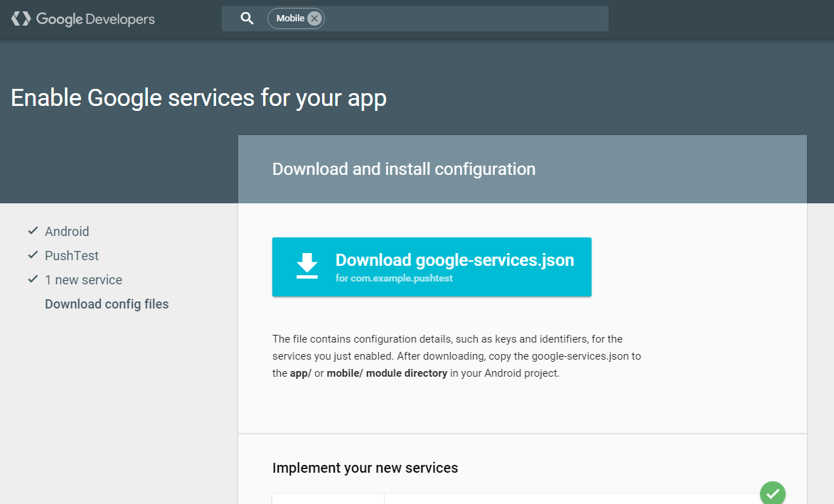Viewport: 834px width, 504px height.
Task: Click the green checkmark circle icon
Action: pos(772,493)
